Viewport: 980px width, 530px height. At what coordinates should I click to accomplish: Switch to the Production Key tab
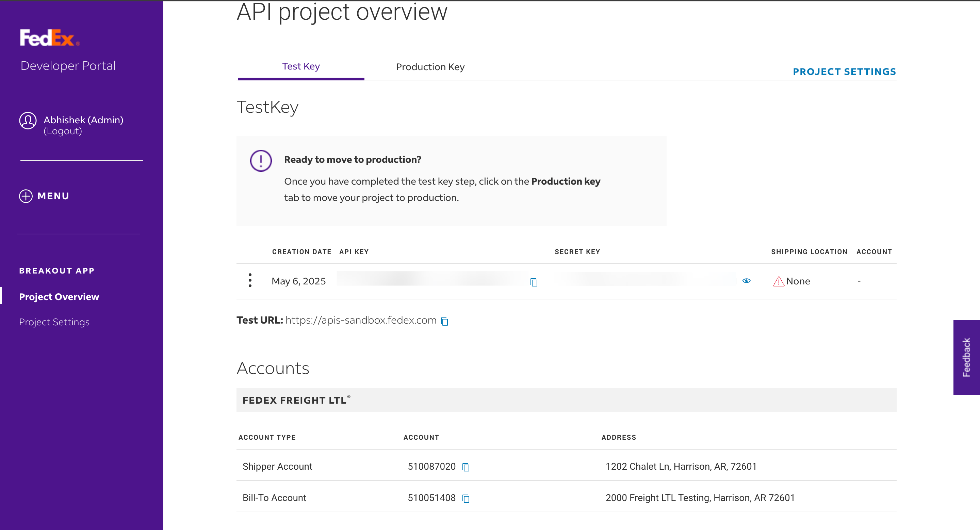pyautogui.click(x=430, y=67)
